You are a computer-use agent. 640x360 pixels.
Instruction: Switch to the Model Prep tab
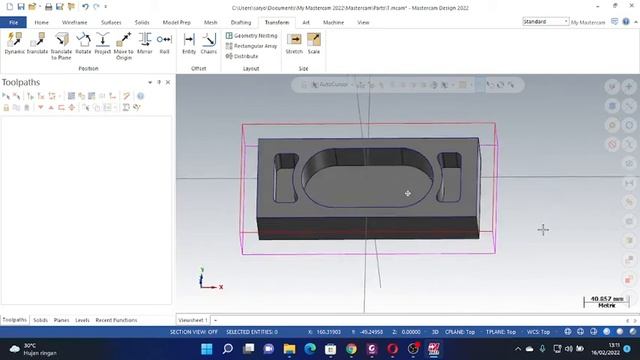[x=176, y=22]
